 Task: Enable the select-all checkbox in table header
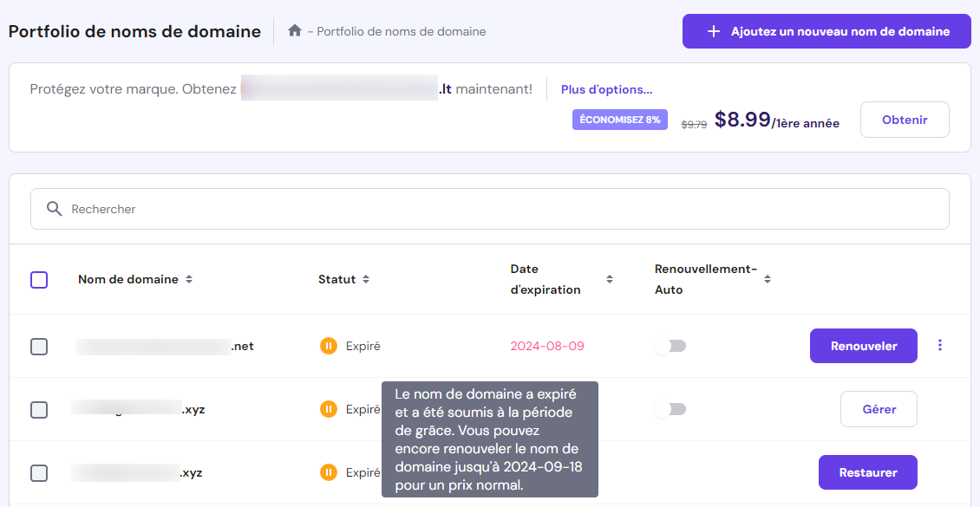pos(38,279)
